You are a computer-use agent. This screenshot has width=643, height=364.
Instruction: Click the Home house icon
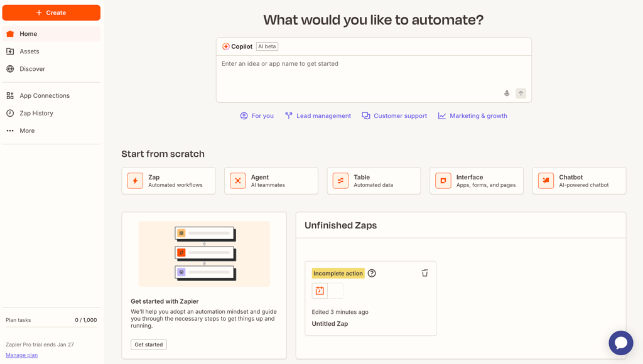[10, 34]
